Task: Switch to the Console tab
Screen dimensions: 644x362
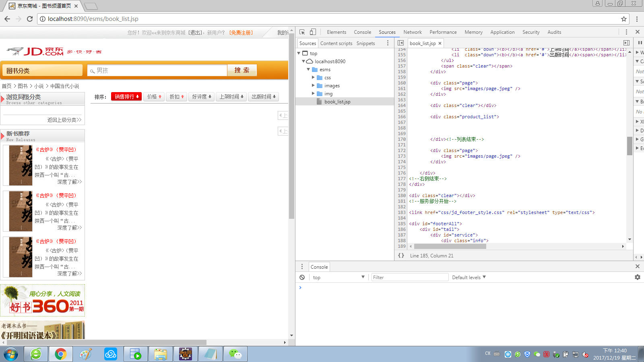Action: [x=362, y=32]
